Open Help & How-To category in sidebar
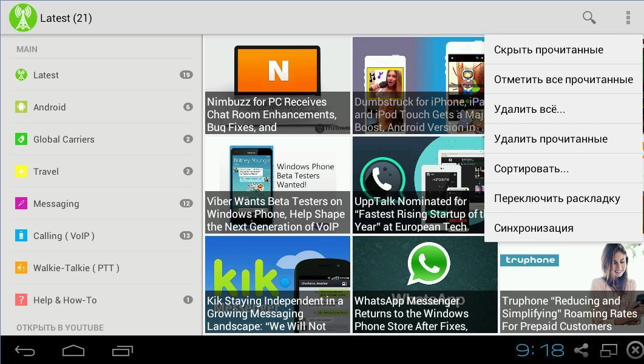The width and height of the screenshot is (644, 364). 103,300
